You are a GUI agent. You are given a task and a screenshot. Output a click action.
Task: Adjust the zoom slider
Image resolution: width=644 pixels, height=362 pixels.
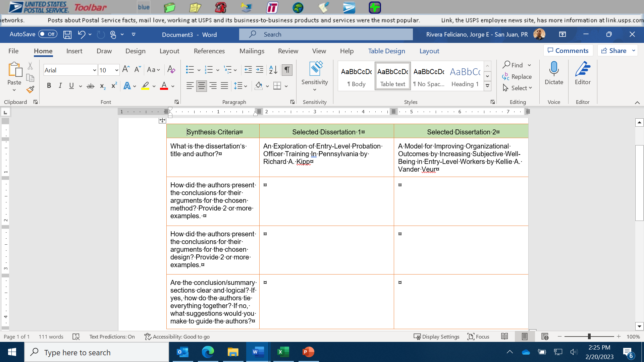pos(589,337)
